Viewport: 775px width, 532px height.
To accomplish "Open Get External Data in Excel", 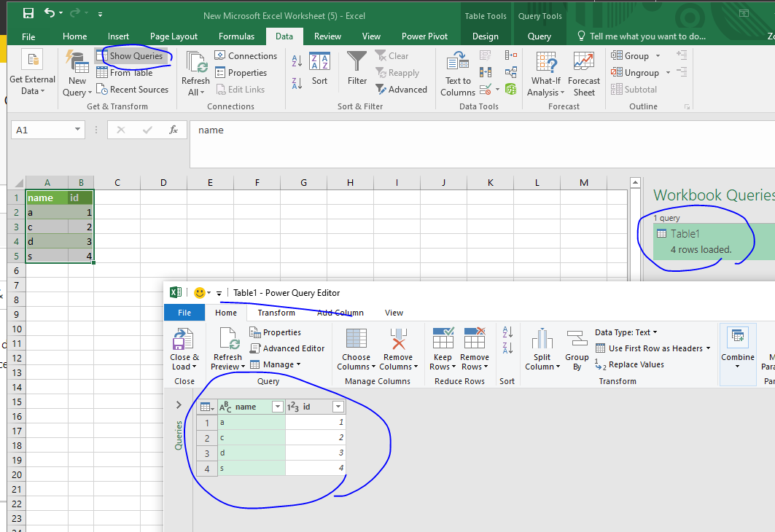I will pyautogui.click(x=33, y=73).
